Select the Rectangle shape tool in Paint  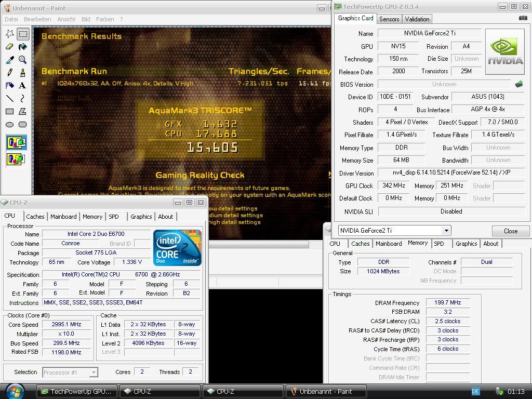click(x=10, y=111)
